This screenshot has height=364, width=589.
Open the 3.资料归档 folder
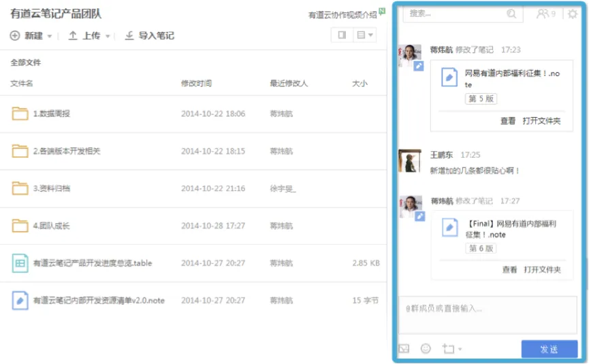51,188
